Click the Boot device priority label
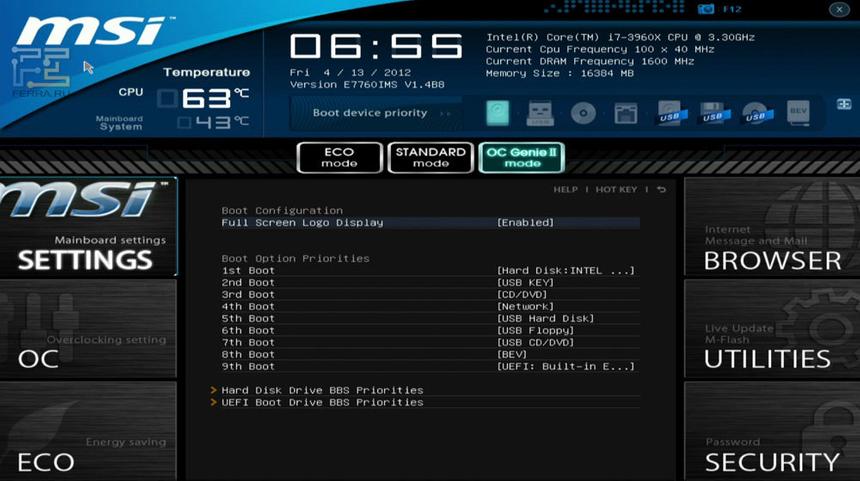Viewport: 860px width, 481px height. (370, 113)
